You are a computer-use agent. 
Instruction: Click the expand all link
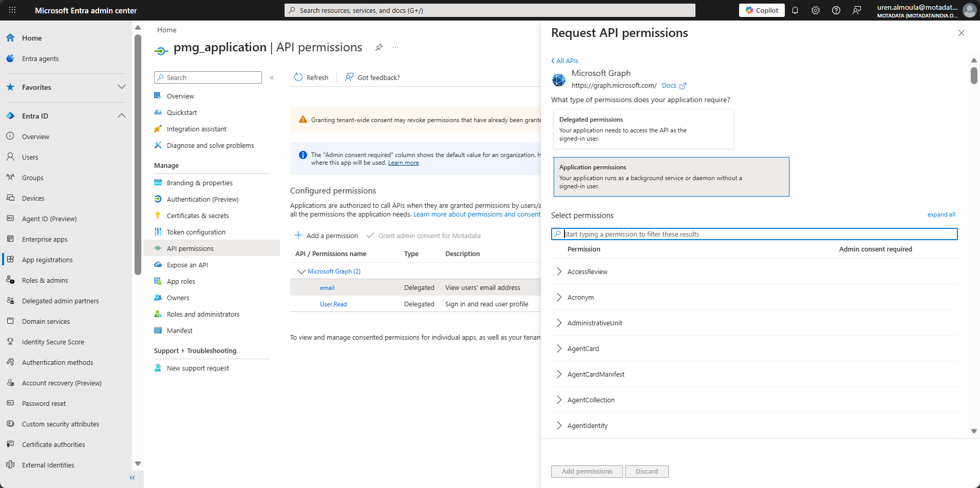point(941,214)
